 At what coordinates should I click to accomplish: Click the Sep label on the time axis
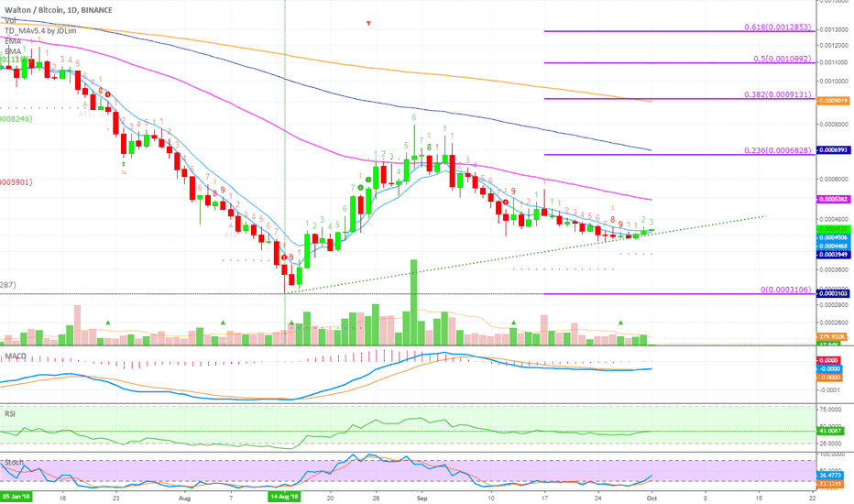[422, 498]
